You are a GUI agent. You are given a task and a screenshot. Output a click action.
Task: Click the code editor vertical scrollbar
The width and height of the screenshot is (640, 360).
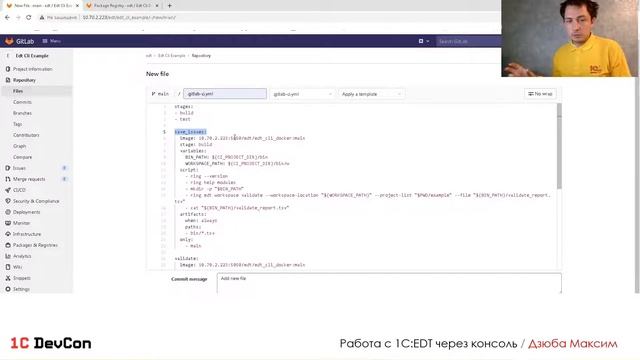point(559,146)
